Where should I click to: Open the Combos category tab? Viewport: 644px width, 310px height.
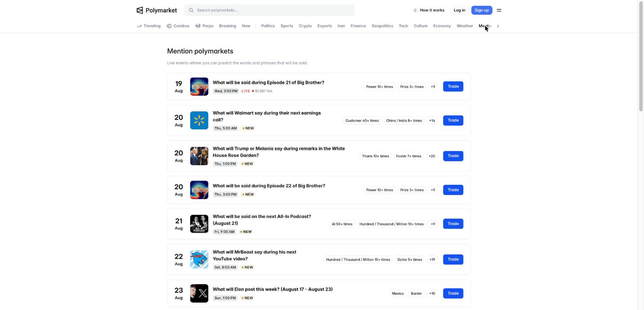point(178,26)
